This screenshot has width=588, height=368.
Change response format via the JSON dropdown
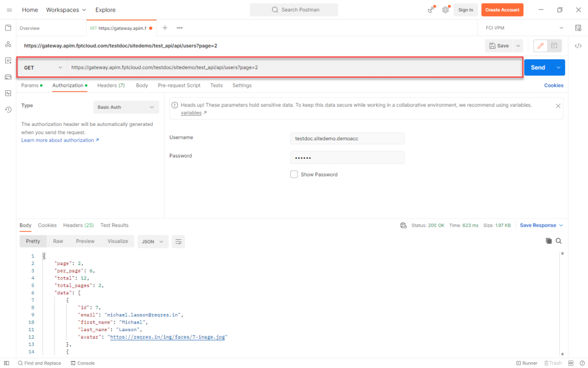click(152, 241)
